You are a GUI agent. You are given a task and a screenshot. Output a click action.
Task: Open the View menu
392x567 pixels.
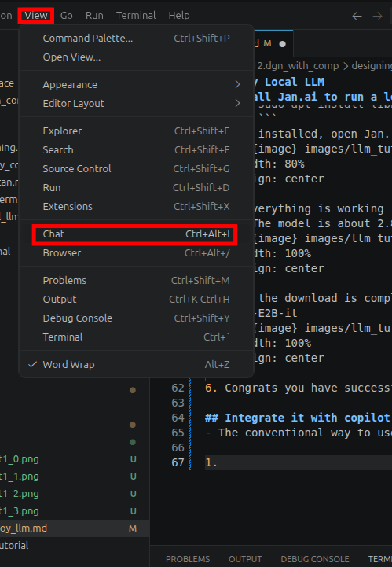click(x=36, y=16)
